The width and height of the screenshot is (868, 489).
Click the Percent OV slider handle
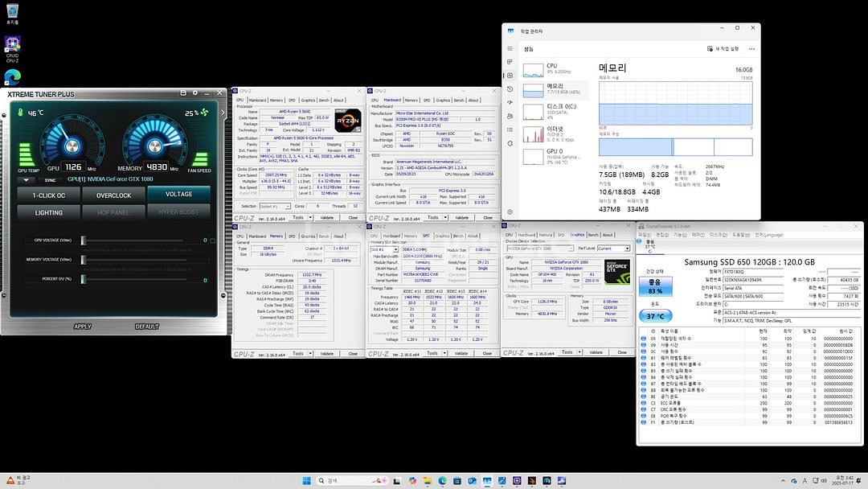(83, 279)
